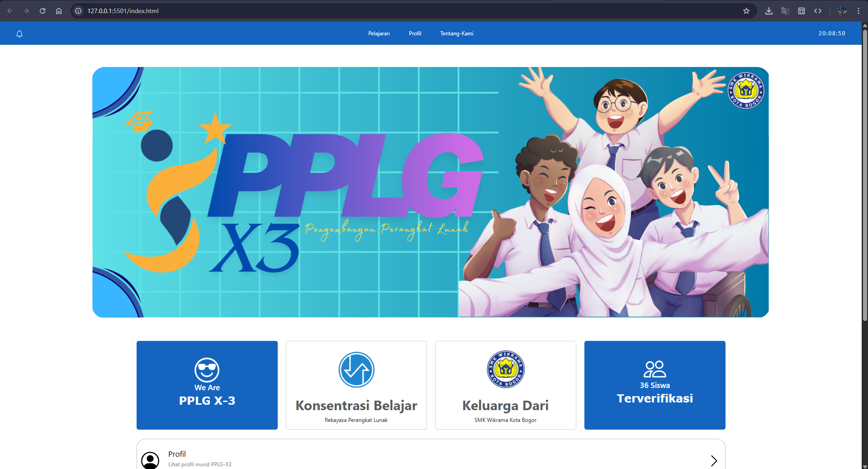Open Google Translate via the toolbar icon

(785, 10)
